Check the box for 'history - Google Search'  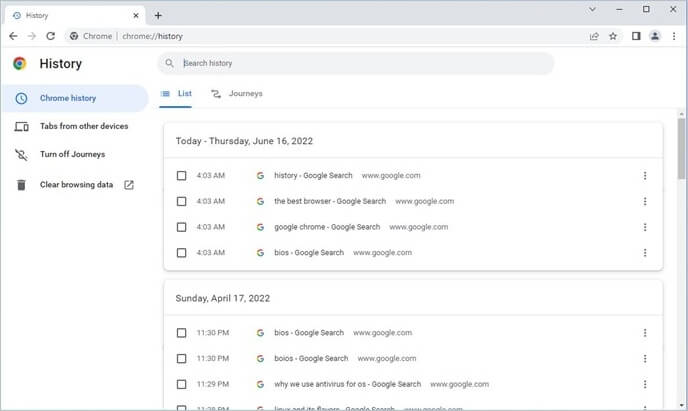(181, 176)
